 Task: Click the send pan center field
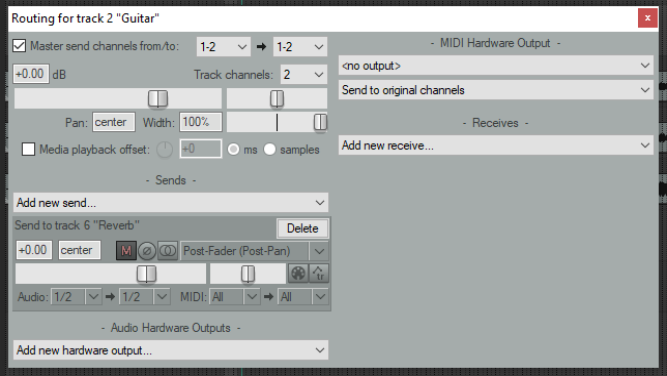coord(80,250)
